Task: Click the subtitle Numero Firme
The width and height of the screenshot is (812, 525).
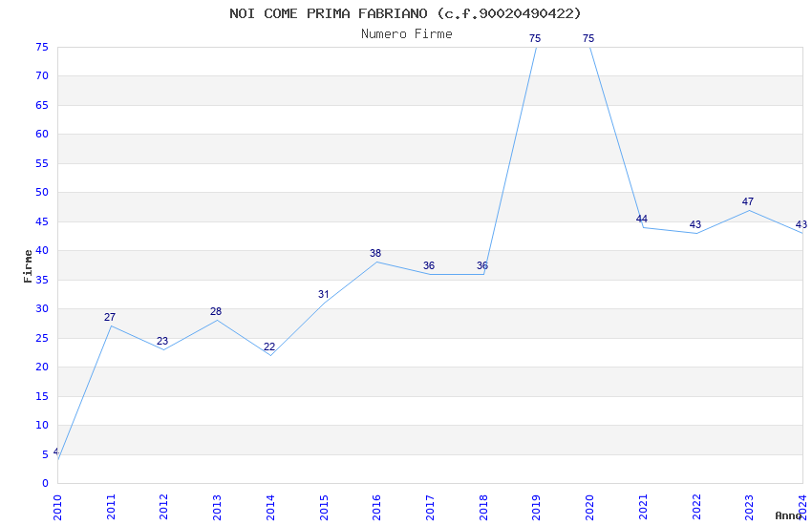Action: coord(407,34)
